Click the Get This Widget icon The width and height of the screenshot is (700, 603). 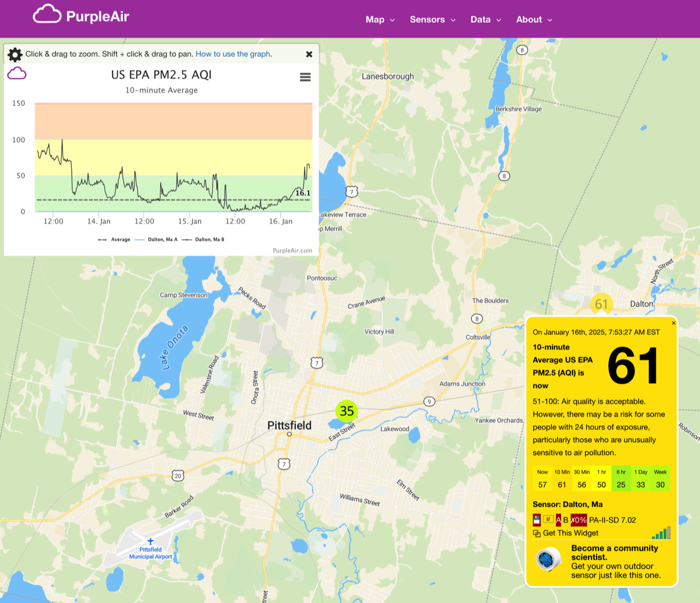[x=537, y=533]
